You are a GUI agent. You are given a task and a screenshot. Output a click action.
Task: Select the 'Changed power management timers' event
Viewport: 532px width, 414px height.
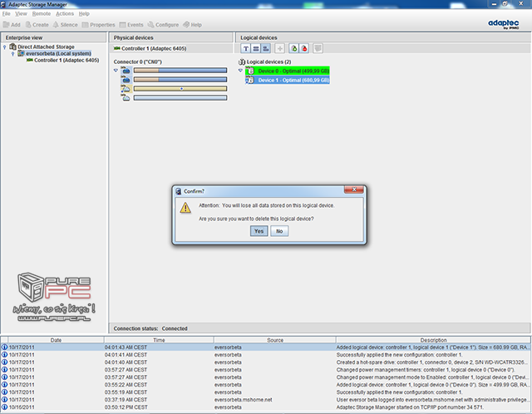coord(266,370)
